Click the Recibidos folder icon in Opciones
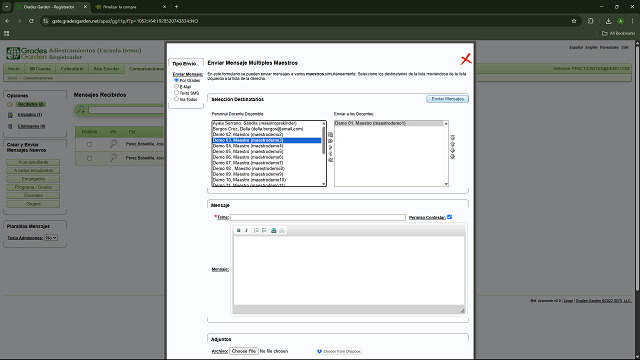The height and width of the screenshot is (360, 640). pos(10,104)
